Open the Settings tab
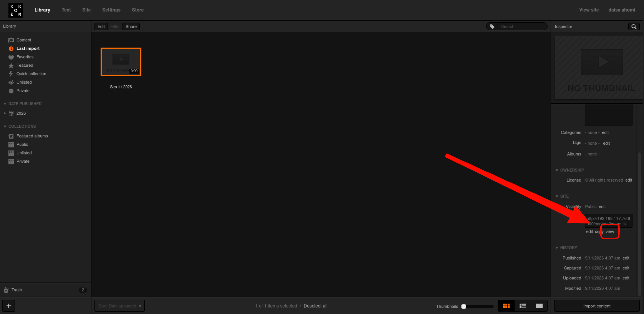The width and height of the screenshot is (644, 314). [x=111, y=10]
